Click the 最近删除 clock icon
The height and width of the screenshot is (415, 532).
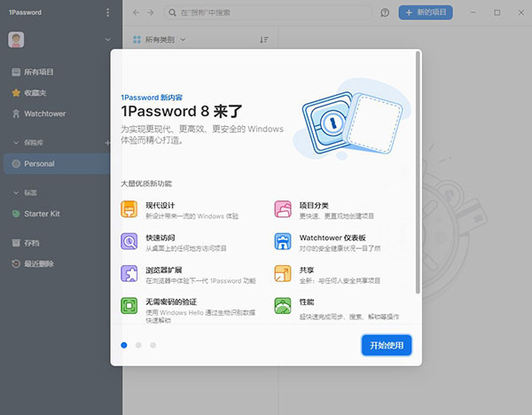(16, 263)
